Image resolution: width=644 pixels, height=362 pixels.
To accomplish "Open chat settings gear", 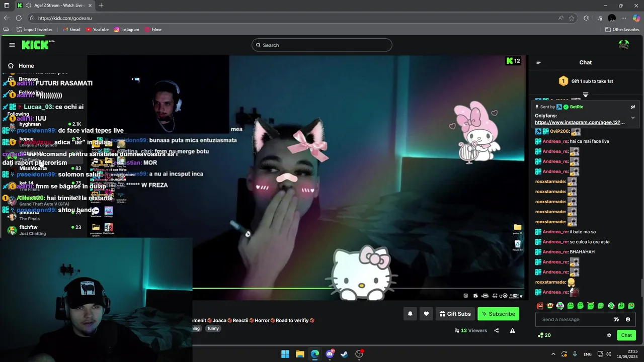I will click(x=609, y=335).
